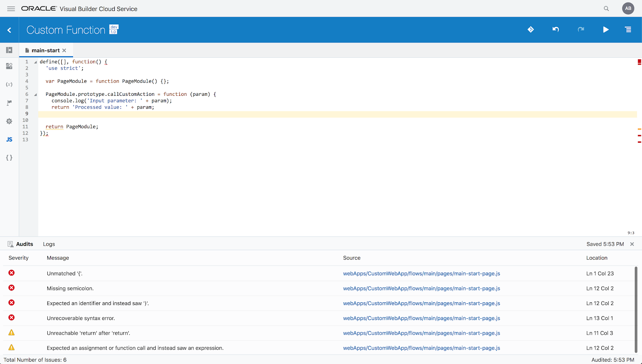642x364 pixels.
Task: Collapse the callCustomAction function at line 6
Action: coord(35,94)
